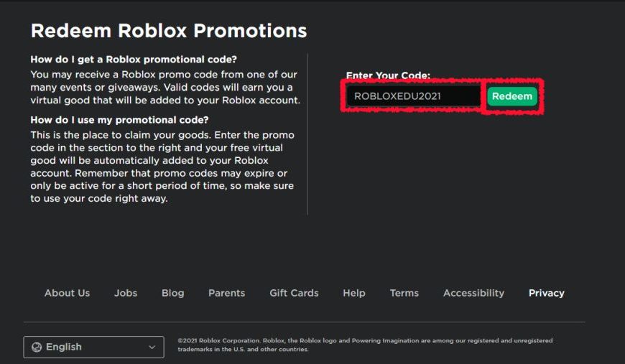Go to the Blog footer link
This screenshot has height=364, width=625.
point(172,293)
